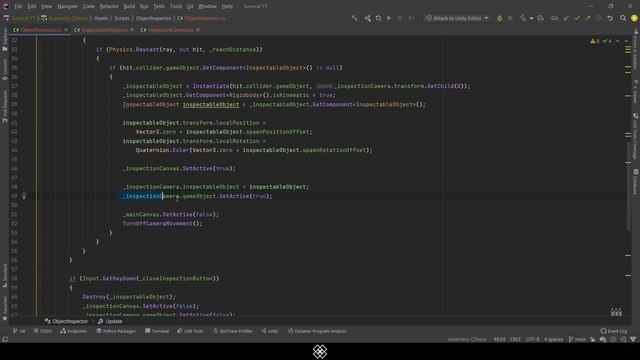Click the Assembly-CSharp status bar entry
640x360 pixels.
point(467,340)
